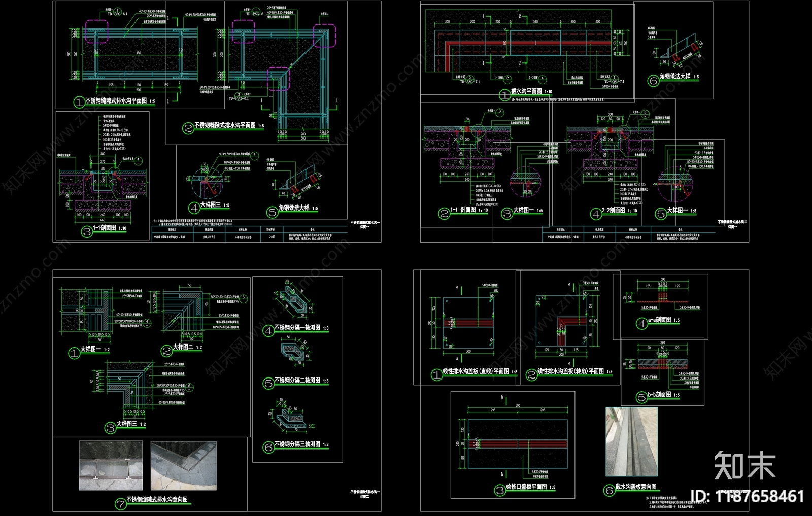
Task: Select the 不锈钢分隔一轴测图 title
Action: [296, 329]
